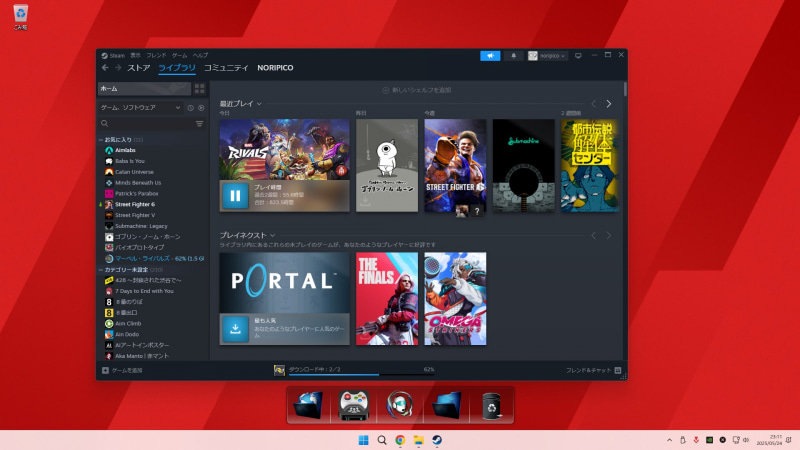Open Chrome from the taskbar
This screenshot has height=450, width=800.
pos(400,440)
